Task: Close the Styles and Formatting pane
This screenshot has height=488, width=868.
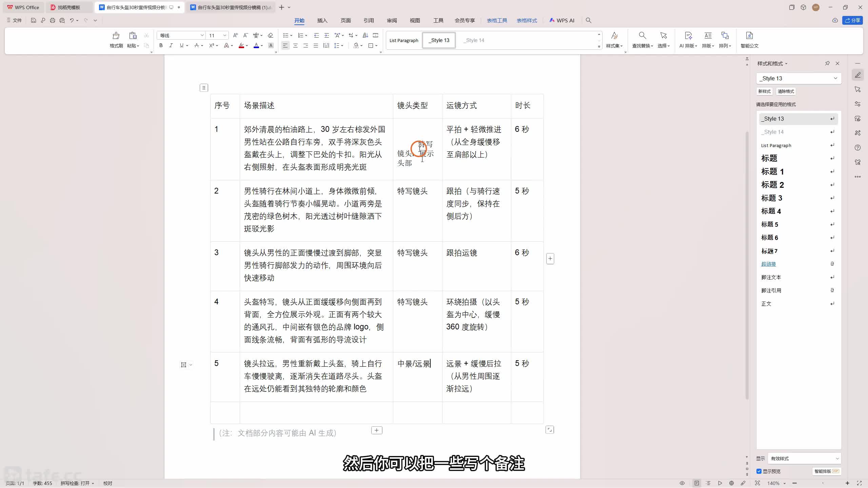Action: [x=837, y=63]
